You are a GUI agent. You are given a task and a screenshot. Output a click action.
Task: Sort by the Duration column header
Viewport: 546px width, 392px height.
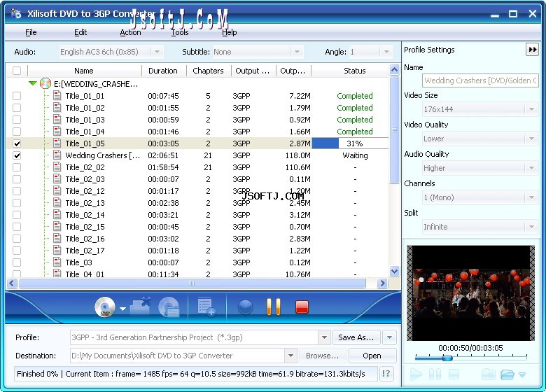point(163,71)
